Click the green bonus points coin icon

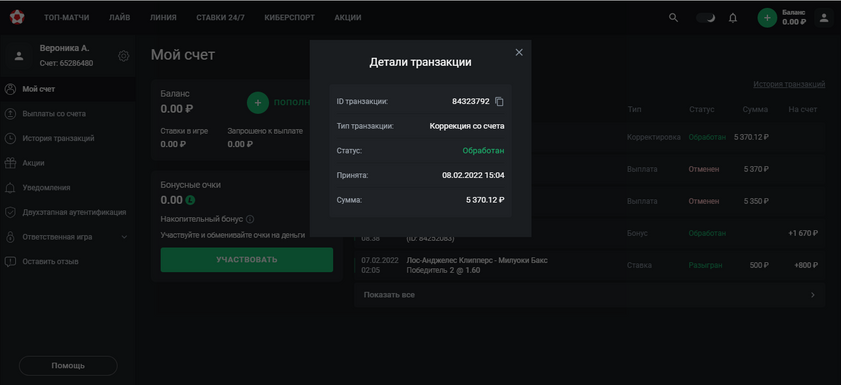190,200
